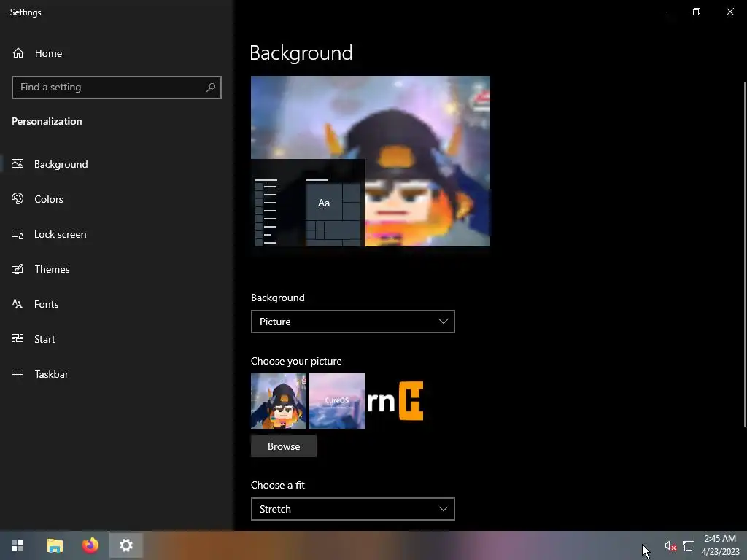Screen dimensions: 747x560
Task: Click the Colors palette icon
Action: click(18, 198)
